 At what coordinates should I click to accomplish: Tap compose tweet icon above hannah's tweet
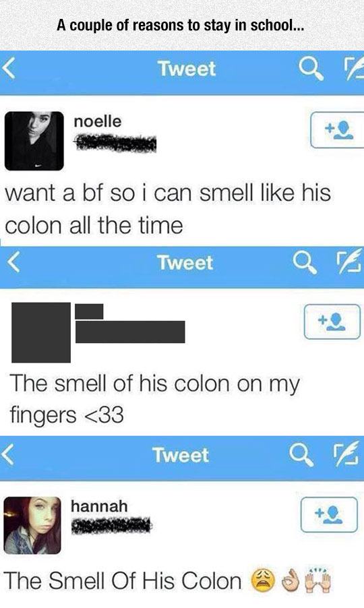pos(346,454)
